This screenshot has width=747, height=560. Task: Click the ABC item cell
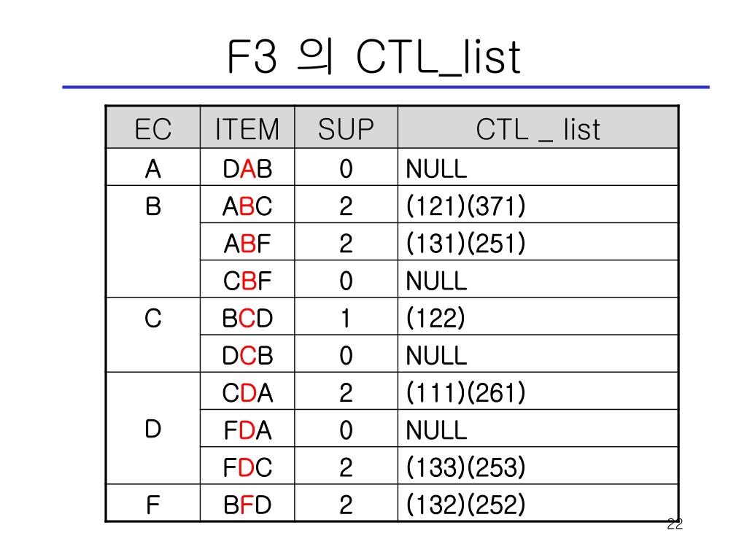click(x=247, y=205)
